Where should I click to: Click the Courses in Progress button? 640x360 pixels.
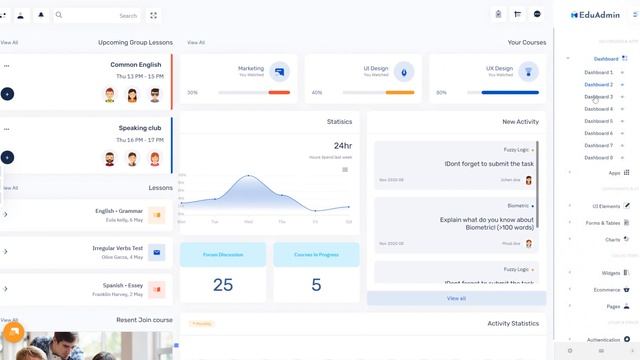[x=316, y=254]
